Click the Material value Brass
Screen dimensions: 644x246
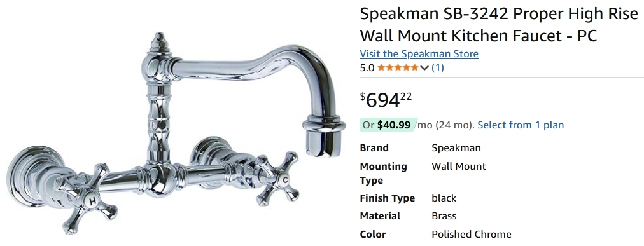click(x=444, y=216)
